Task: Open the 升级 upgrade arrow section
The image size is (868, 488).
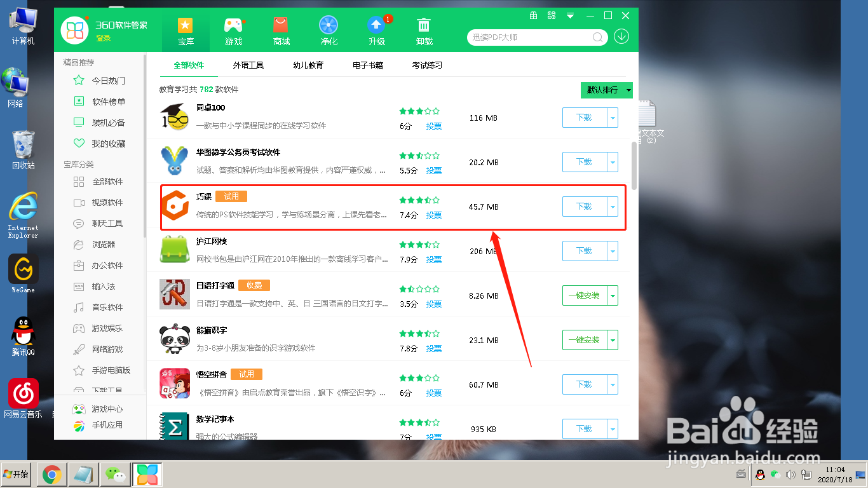Action: 376,30
